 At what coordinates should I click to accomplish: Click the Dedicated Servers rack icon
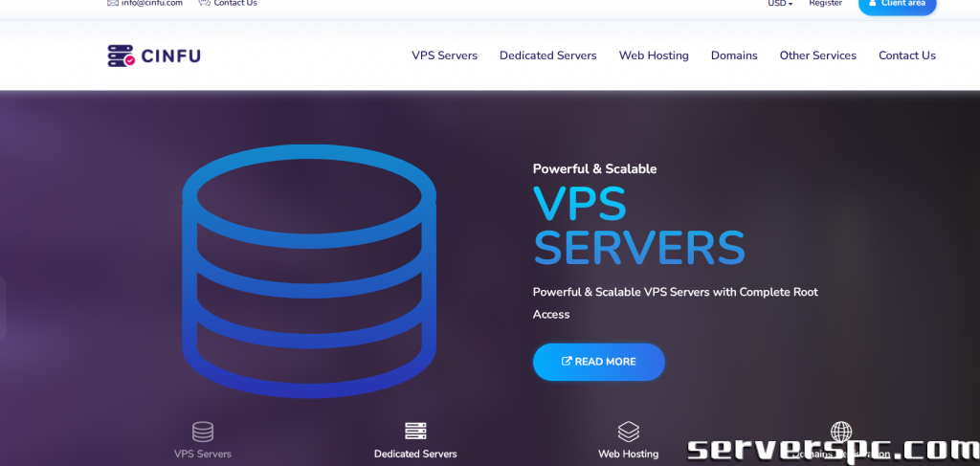[x=415, y=432]
